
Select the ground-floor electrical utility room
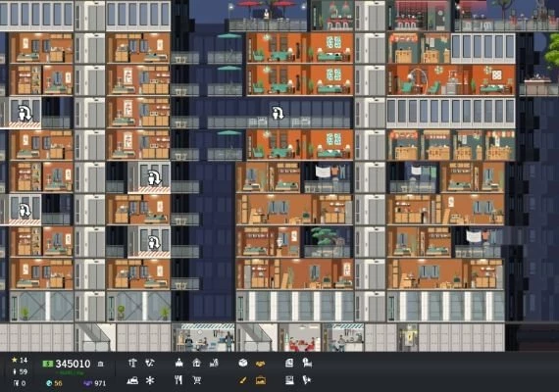tap(408, 337)
